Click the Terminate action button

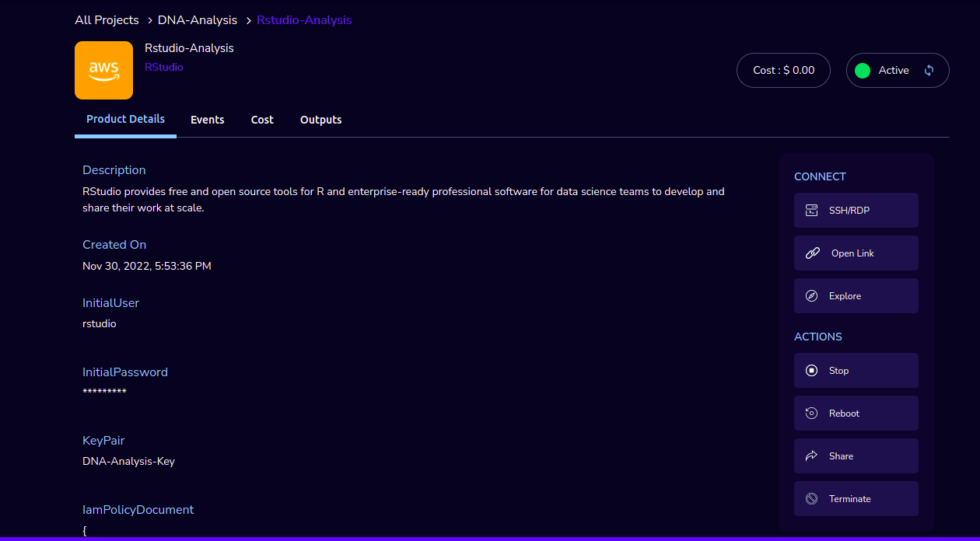pos(856,499)
